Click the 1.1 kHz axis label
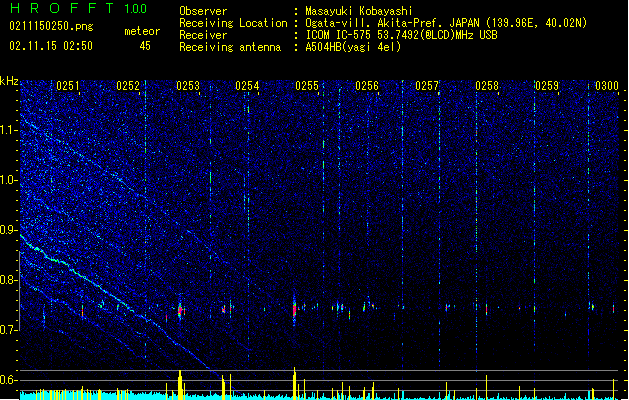The height and width of the screenshot is (400, 629). point(9,130)
